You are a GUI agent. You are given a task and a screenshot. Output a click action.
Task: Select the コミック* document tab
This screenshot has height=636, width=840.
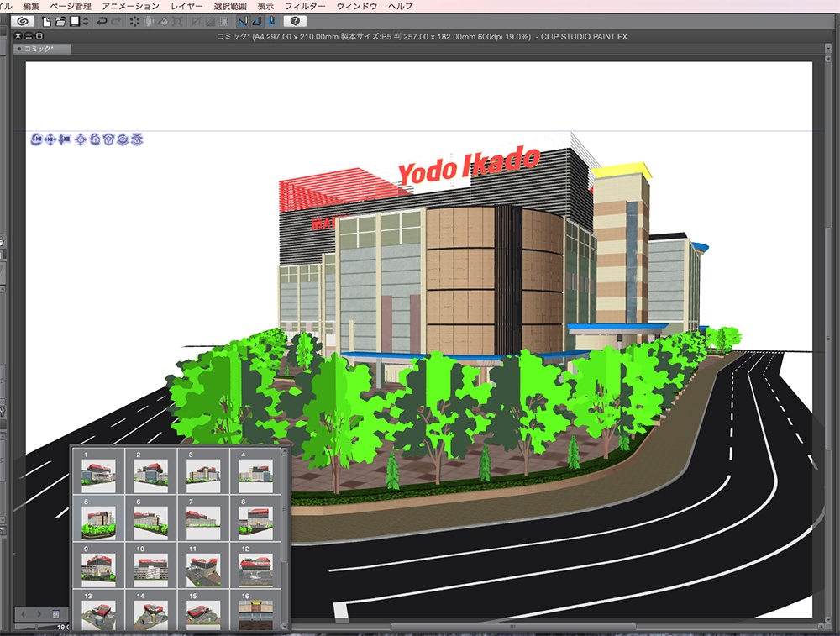[x=42, y=49]
